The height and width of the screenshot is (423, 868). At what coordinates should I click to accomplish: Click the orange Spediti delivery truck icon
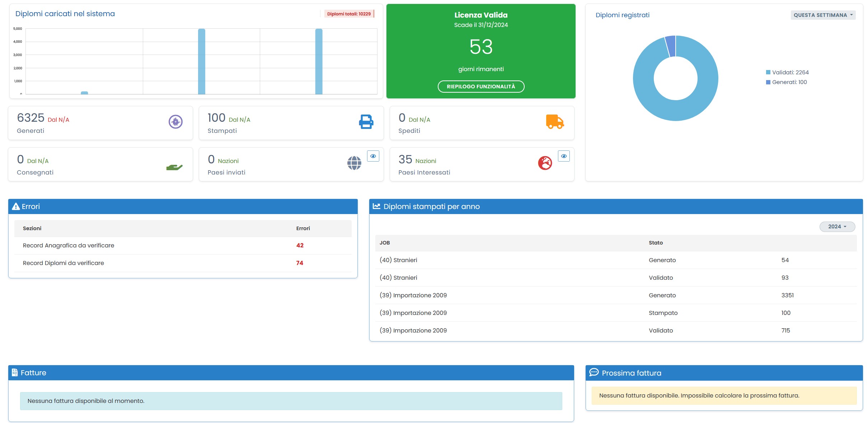point(555,122)
